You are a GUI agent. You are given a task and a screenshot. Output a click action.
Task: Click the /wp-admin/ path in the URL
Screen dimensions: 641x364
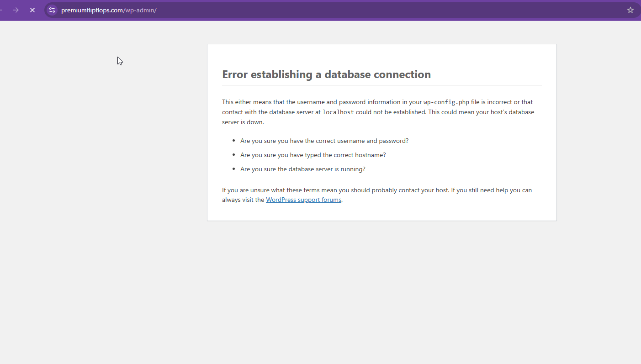[140, 10]
